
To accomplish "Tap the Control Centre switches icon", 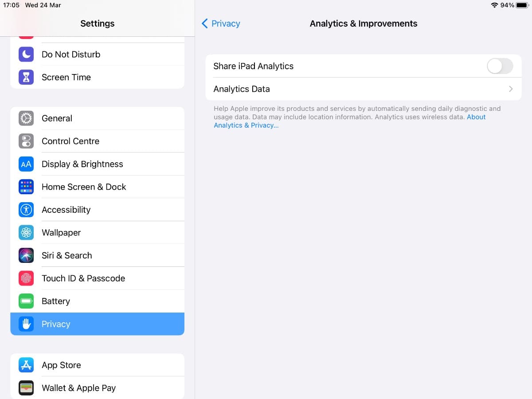I will pyautogui.click(x=26, y=141).
